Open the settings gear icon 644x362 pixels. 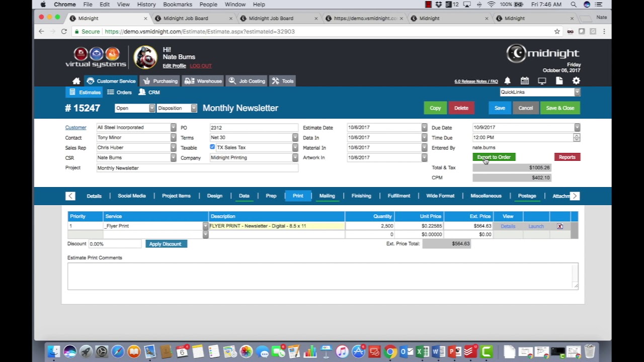pos(576,81)
